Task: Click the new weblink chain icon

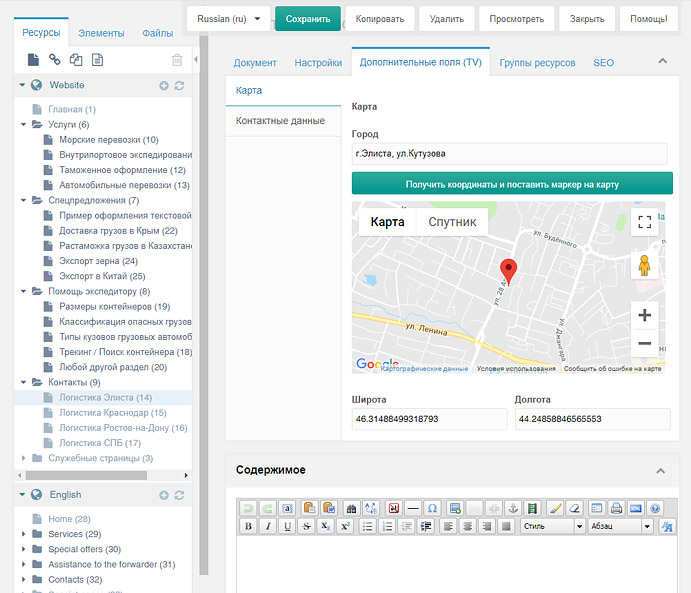Action: tap(55, 60)
